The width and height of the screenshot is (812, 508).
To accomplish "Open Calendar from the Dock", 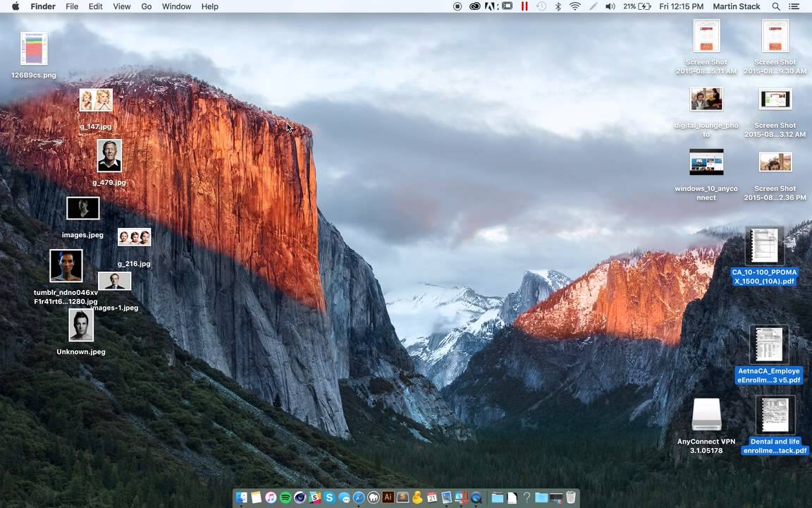I will click(432, 497).
